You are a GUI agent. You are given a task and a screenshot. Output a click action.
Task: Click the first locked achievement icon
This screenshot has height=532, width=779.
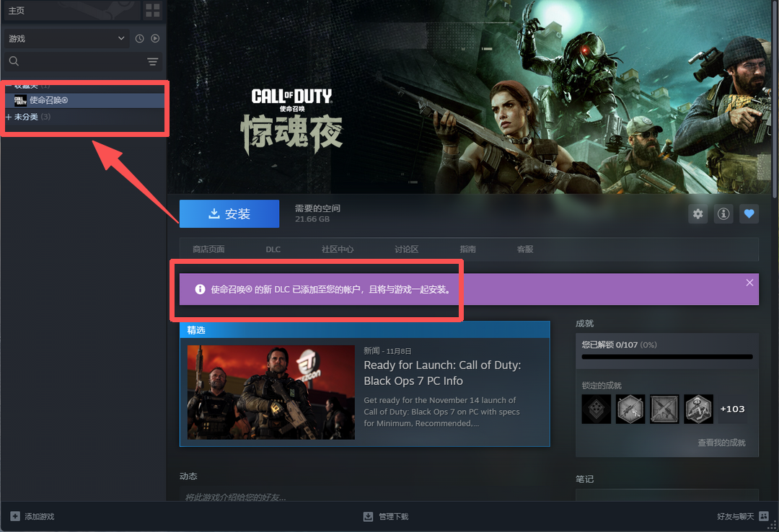click(x=596, y=409)
